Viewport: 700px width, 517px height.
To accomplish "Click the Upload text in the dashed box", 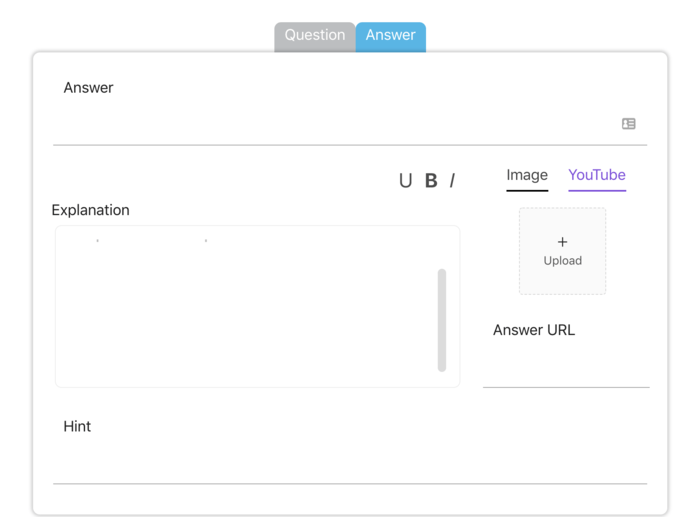I will point(562,261).
